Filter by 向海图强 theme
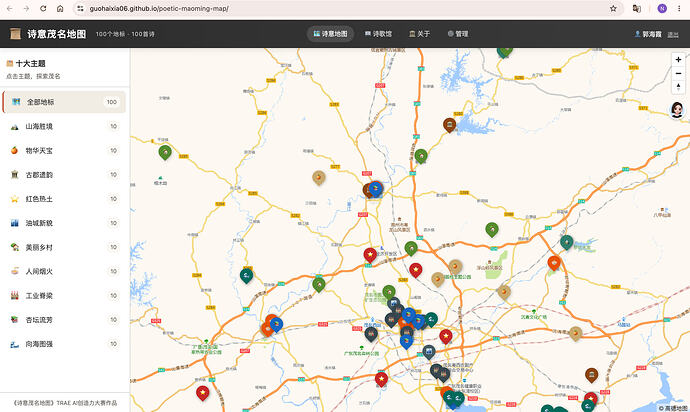Screen dimensions: 690x412 (64, 344)
